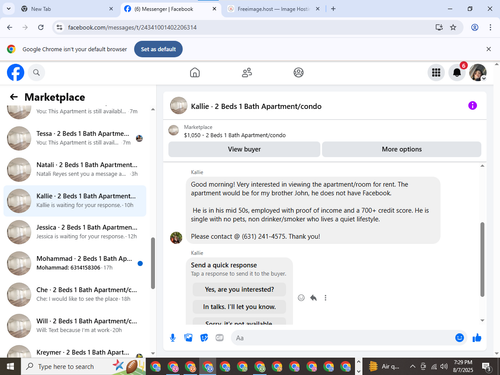
Task: Send quick response "Yes, are you interested?"
Action: pos(239,289)
